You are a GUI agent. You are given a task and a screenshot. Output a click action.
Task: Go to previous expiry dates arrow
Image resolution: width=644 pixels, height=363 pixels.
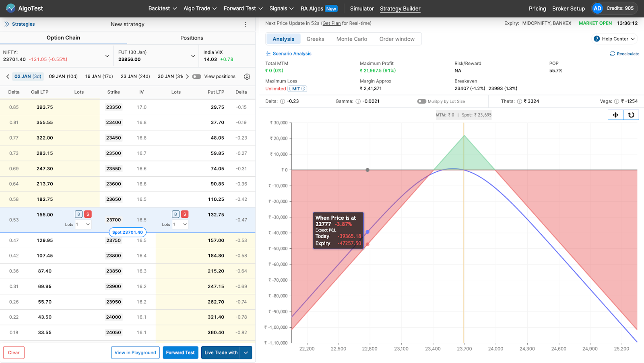pos(8,76)
